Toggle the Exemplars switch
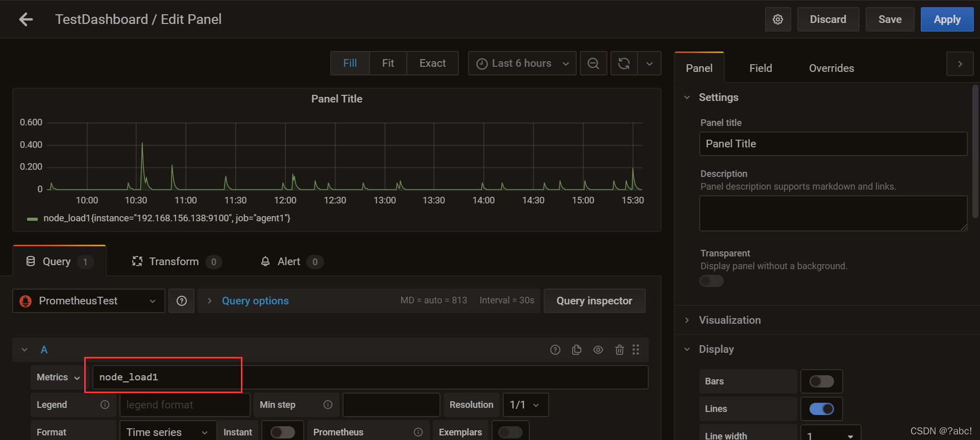The width and height of the screenshot is (980, 440). pos(510,432)
